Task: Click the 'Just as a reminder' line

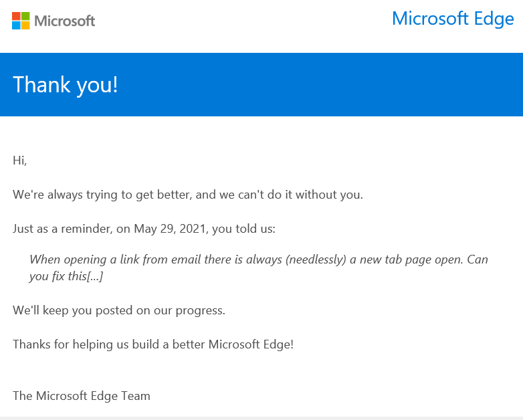Action: point(144,229)
